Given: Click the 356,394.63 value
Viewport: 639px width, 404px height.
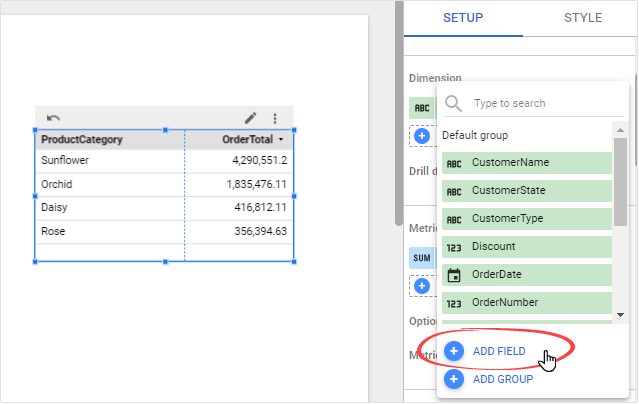Looking at the screenshot, I should [260, 232].
